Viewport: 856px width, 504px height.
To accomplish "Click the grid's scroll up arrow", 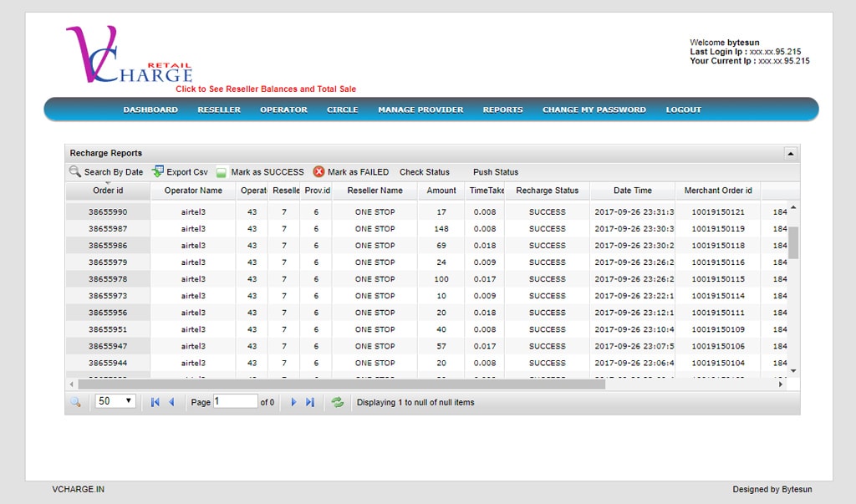I will 793,207.
